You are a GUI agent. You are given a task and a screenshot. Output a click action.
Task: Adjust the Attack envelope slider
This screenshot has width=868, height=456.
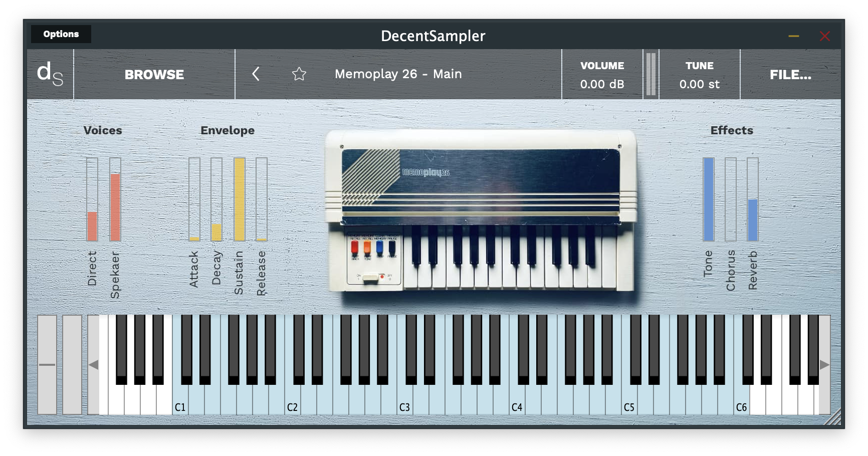pyautogui.click(x=194, y=199)
